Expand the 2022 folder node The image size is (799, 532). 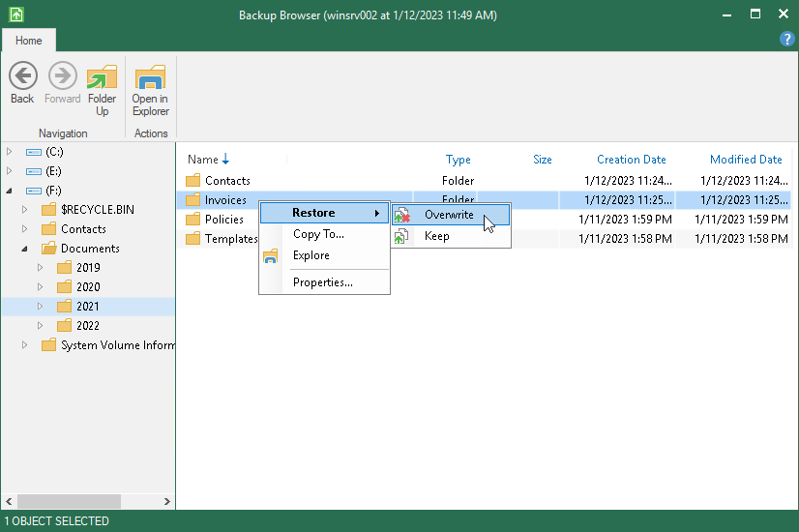click(40, 326)
